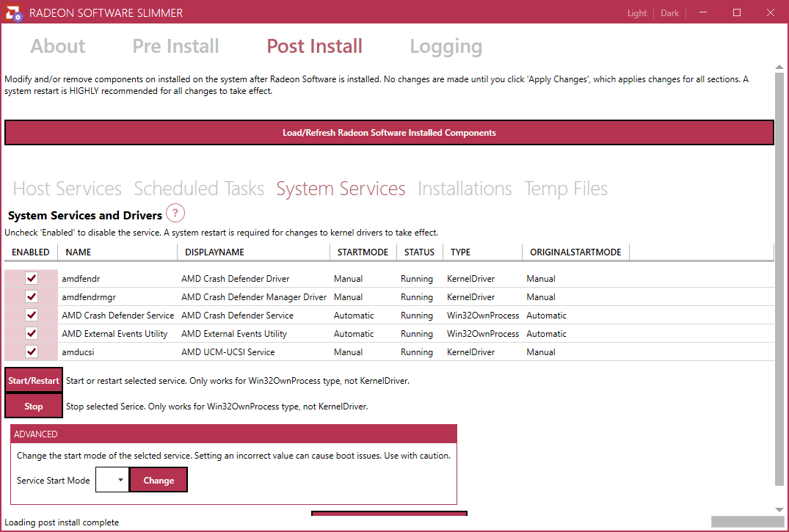Click AMD Crash Defender Driver display name

click(236, 278)
